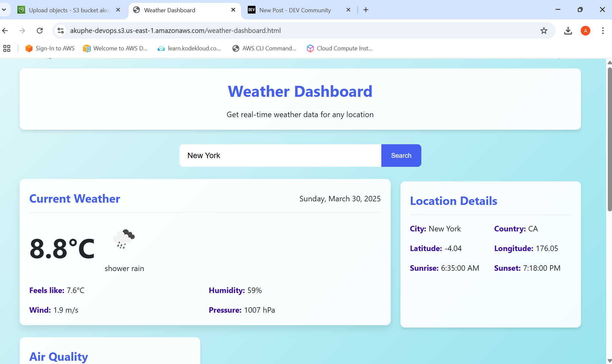The image size is (612, 364).
Task: Open Chrome three-dot menu
Action: click(603, 31)
